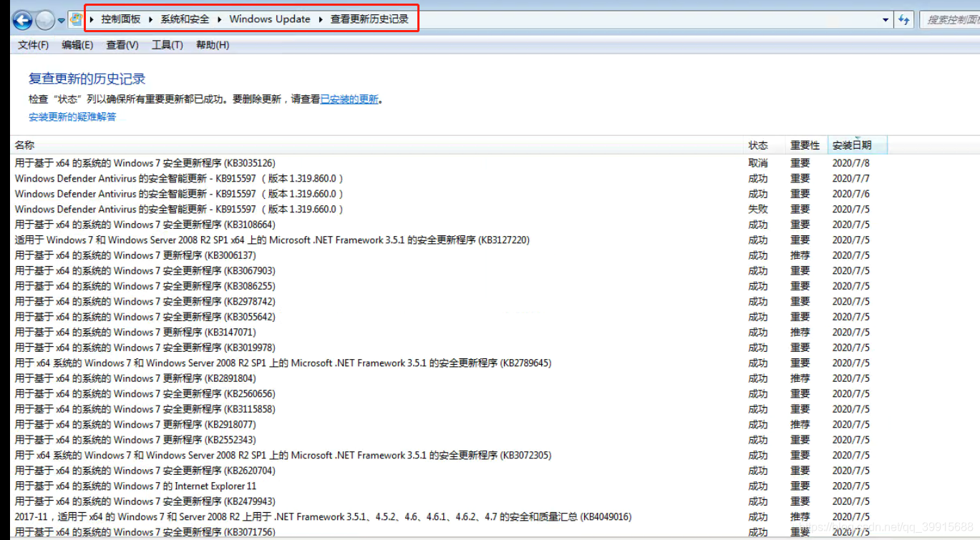Expand the arrow after Windows Update breadcrumb
The image size is (980, 540).
point(321,19)
